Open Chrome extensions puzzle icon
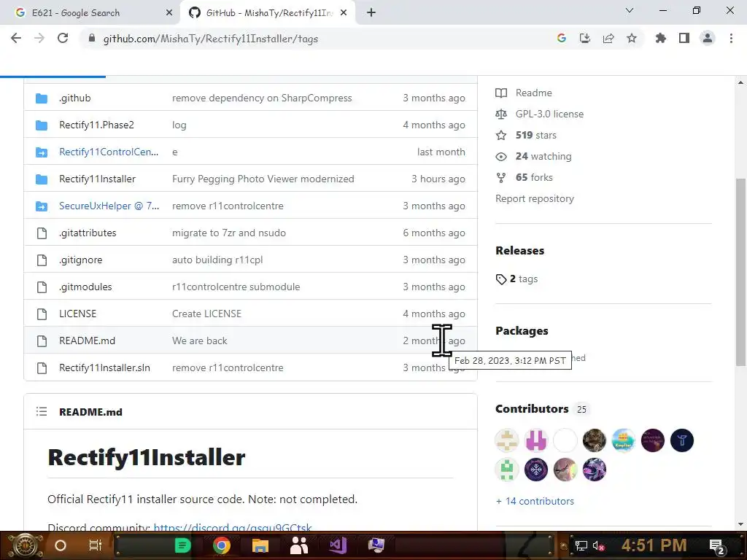 point(661,39)
